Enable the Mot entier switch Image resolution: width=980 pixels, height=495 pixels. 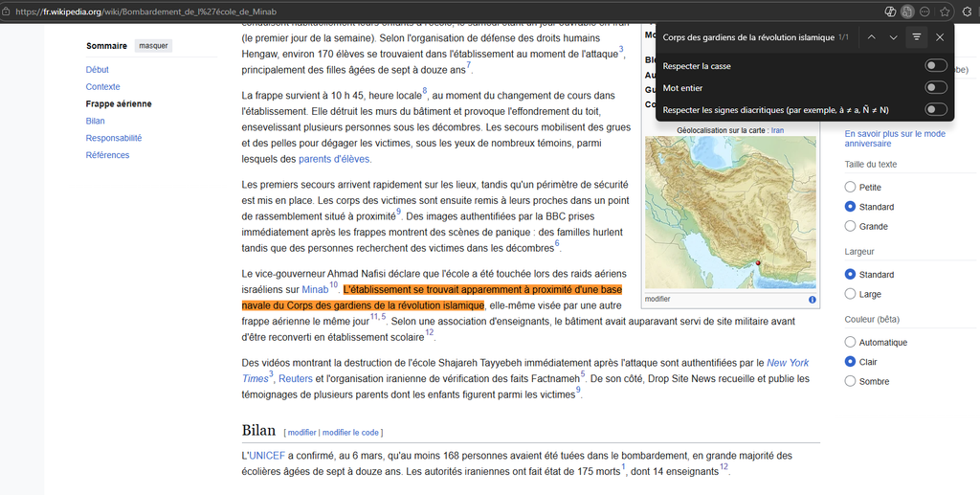click(x=936, y=88)
